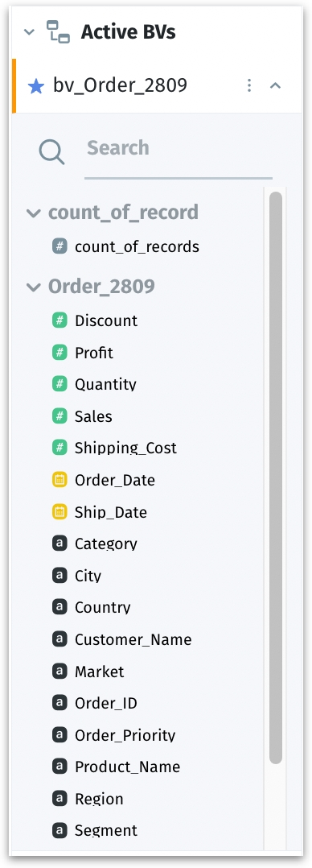Click the Active BVs hierarchy icon

click(x=58, y=31)
